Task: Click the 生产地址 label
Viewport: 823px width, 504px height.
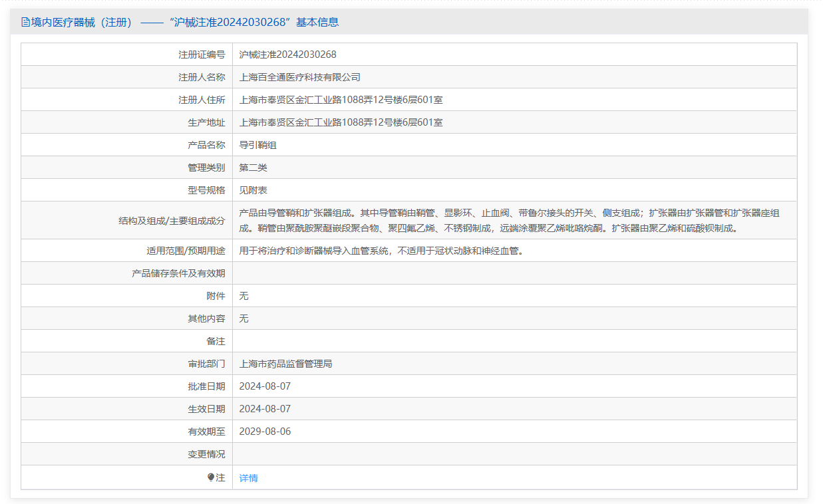Action: [206, 122]
